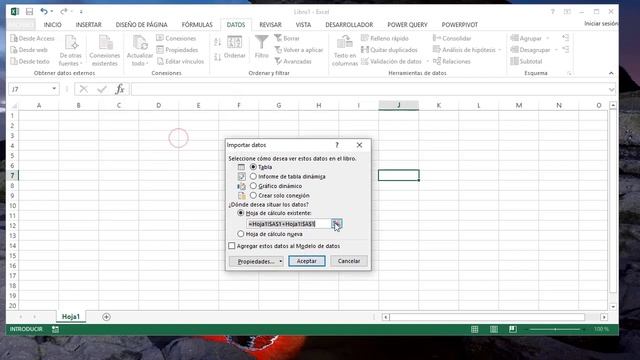Click Editar vínculos in ribbon
This screenshot has height=360, width=640.
click(180, 61)
